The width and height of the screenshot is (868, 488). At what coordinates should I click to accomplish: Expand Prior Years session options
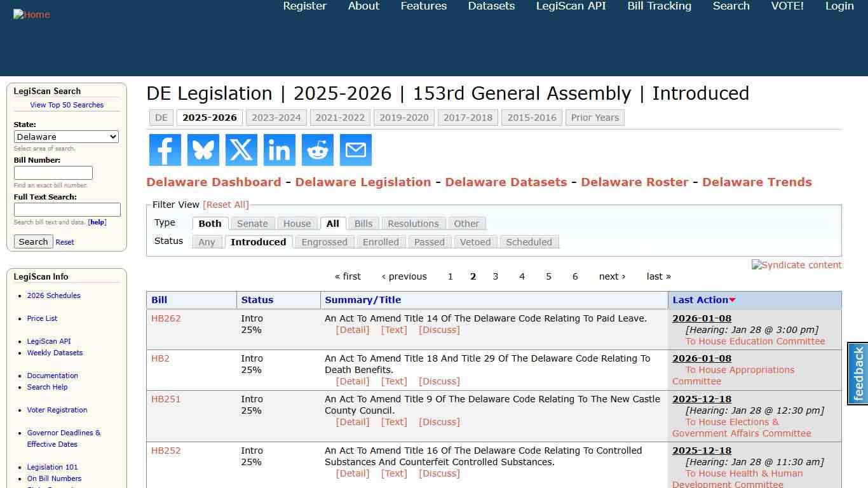click(x=595, y=117)
